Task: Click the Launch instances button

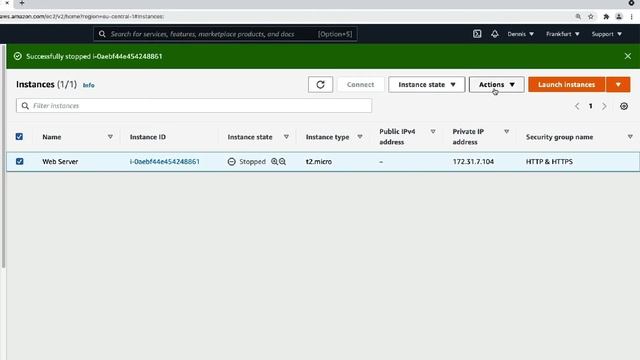Action: tap(567, 84)
